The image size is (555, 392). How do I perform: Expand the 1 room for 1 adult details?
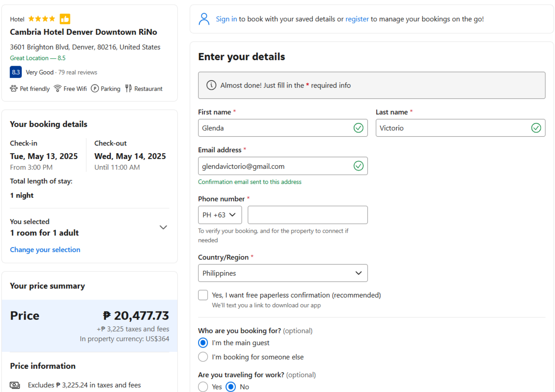coord(163,227)
